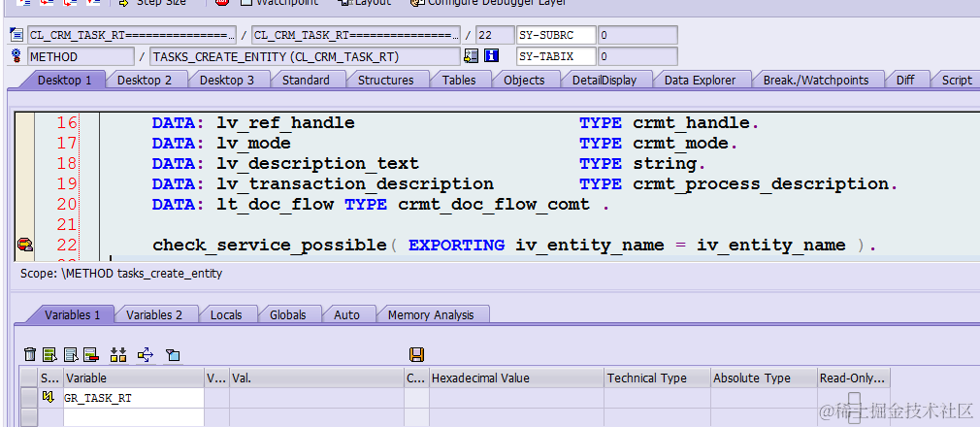Image resolution: width=980 pixels, height=427 pixels.
Task: Open the Script tab
Action: coord(957,80)
